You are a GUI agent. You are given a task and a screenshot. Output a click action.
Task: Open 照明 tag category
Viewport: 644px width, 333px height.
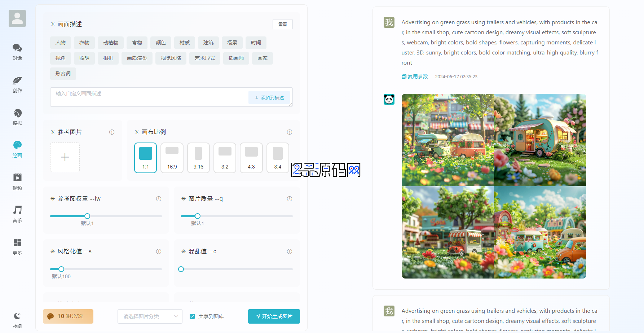[84, 58]
